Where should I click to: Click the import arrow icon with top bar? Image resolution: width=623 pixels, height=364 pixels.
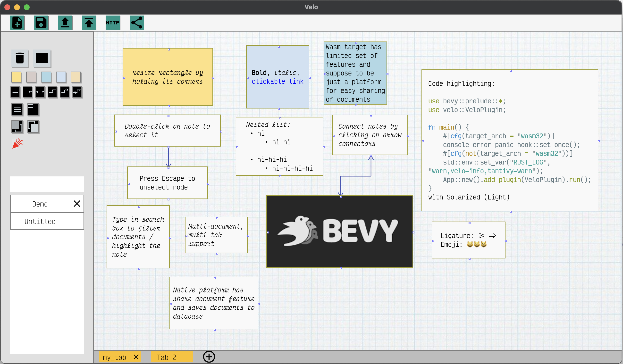click(89, 23)
